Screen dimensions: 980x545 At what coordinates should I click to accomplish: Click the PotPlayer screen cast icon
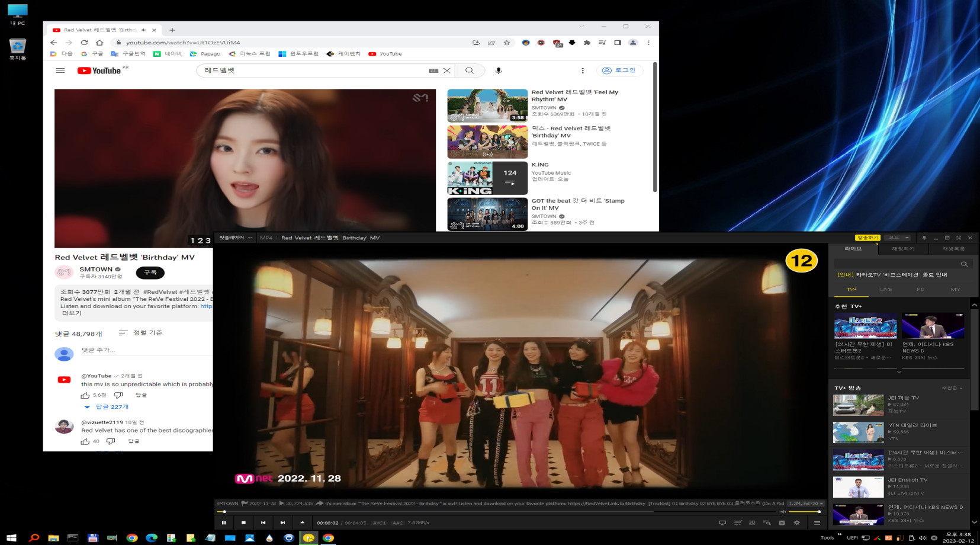722,522
